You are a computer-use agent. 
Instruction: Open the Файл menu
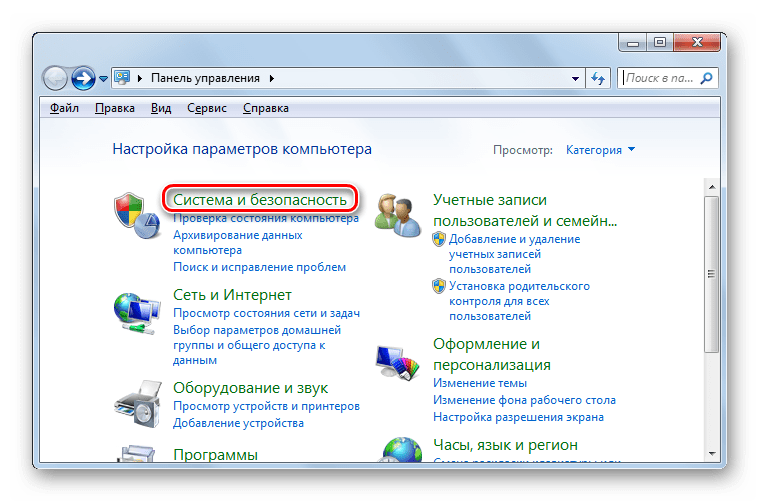[64, 108]
